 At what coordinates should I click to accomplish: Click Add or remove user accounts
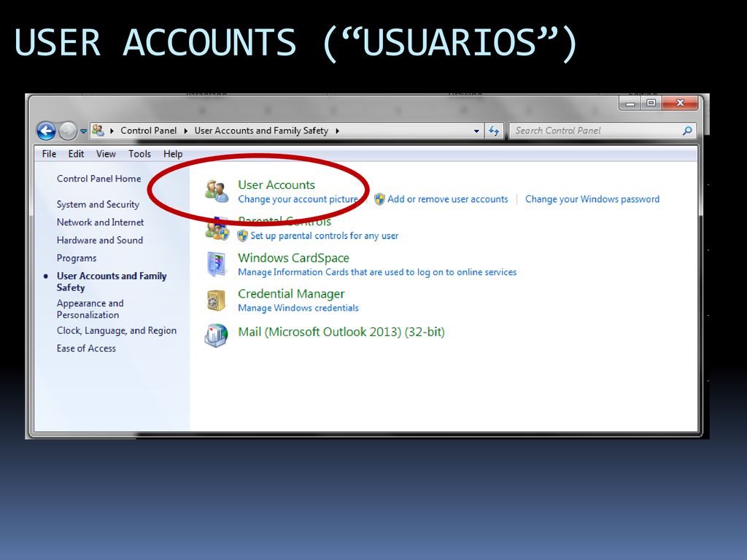[447, 199]
